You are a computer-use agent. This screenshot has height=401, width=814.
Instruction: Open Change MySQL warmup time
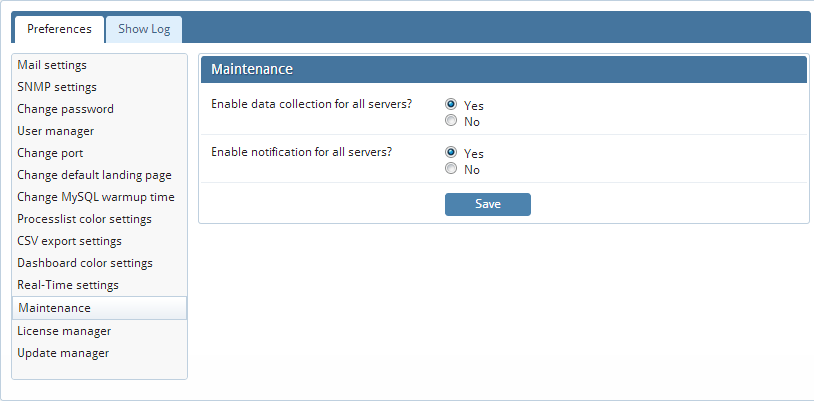(x=96, y=197)
